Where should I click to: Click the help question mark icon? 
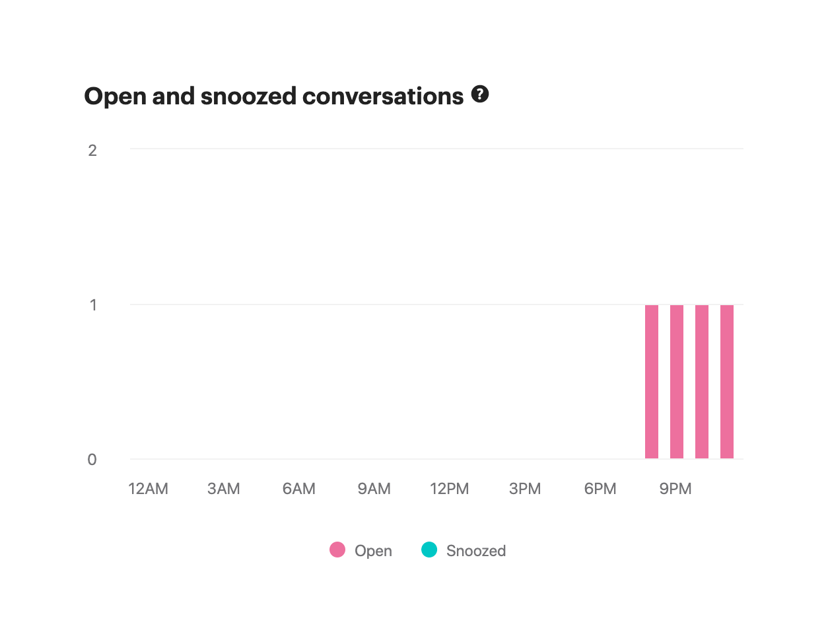point(480,94)
